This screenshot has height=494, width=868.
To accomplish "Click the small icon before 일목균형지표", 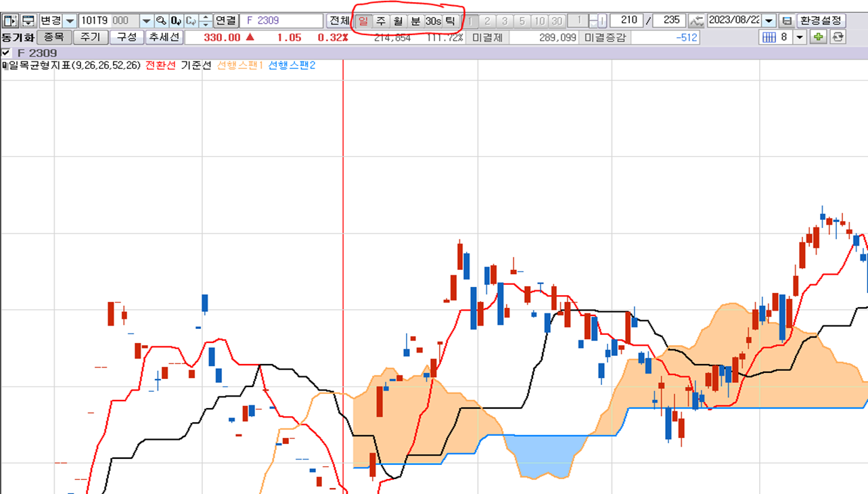I will coord(5,66).
